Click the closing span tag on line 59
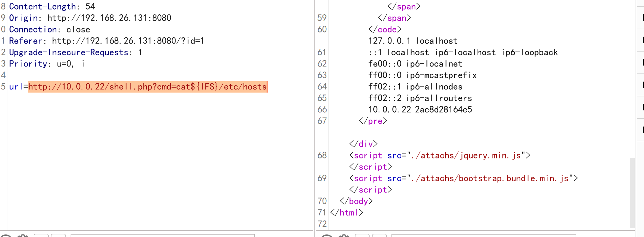644x237 pixels. tap(394, 18)
